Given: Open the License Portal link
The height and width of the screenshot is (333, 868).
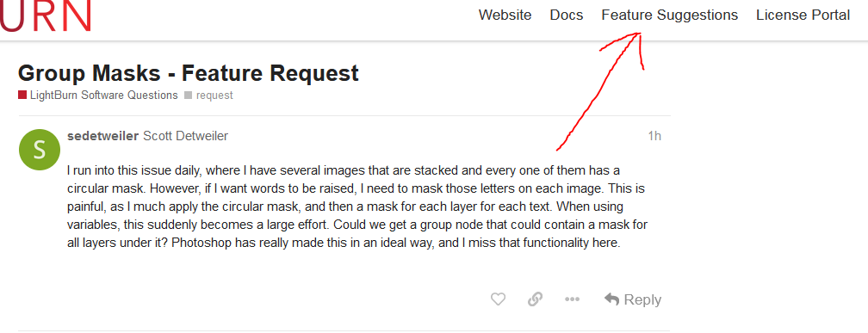Looking at the screenshot, I should click(x=803, y=15).
